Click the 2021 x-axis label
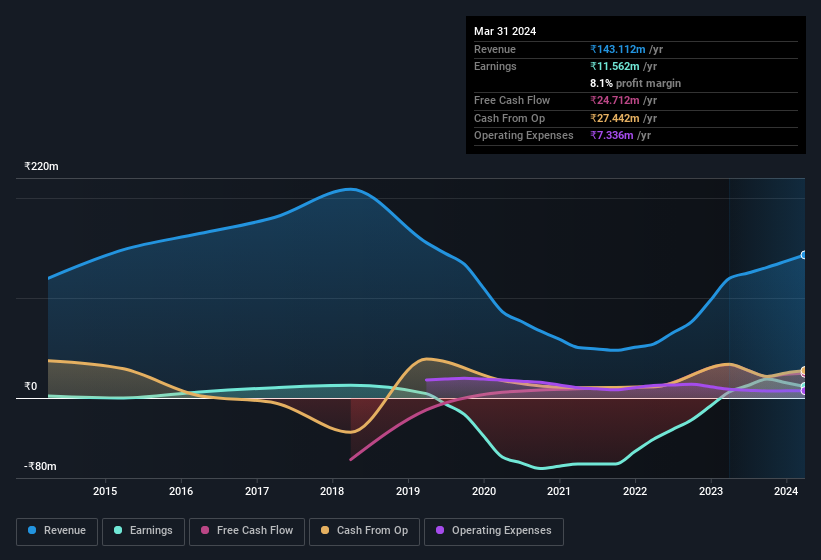 [559, 491]
